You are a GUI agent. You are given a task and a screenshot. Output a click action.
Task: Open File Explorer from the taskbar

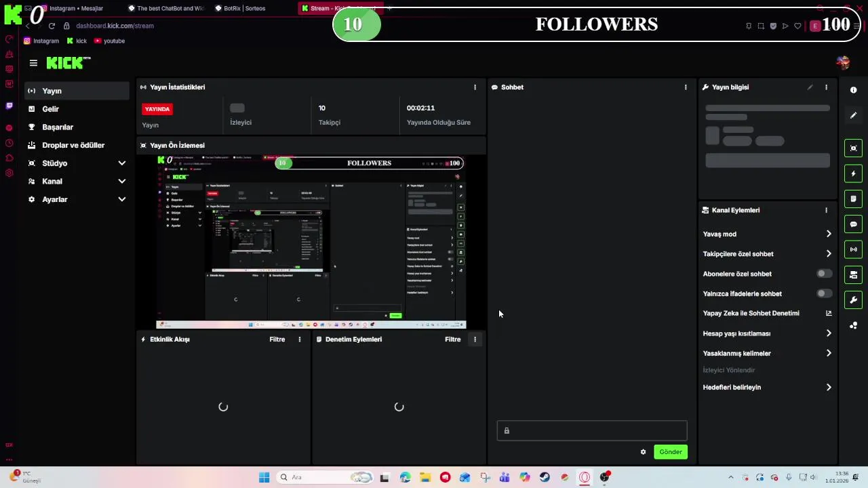coord(425,477)
